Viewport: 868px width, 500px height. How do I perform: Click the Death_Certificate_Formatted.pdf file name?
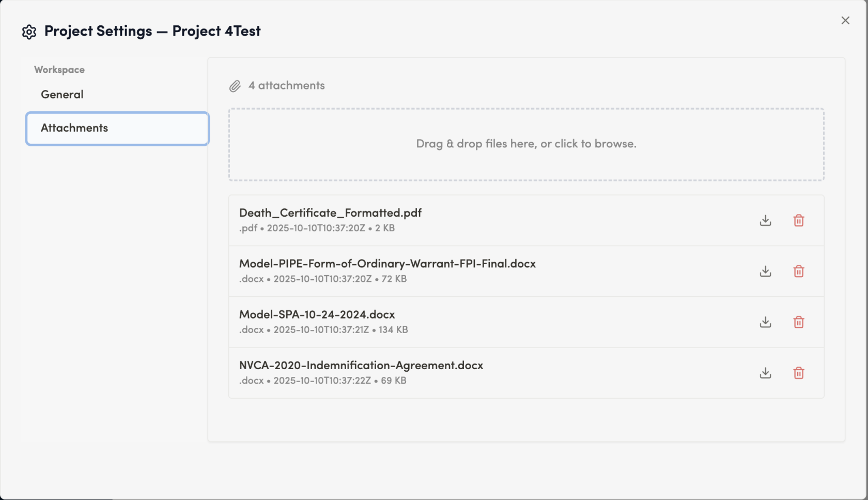point(330,213)
